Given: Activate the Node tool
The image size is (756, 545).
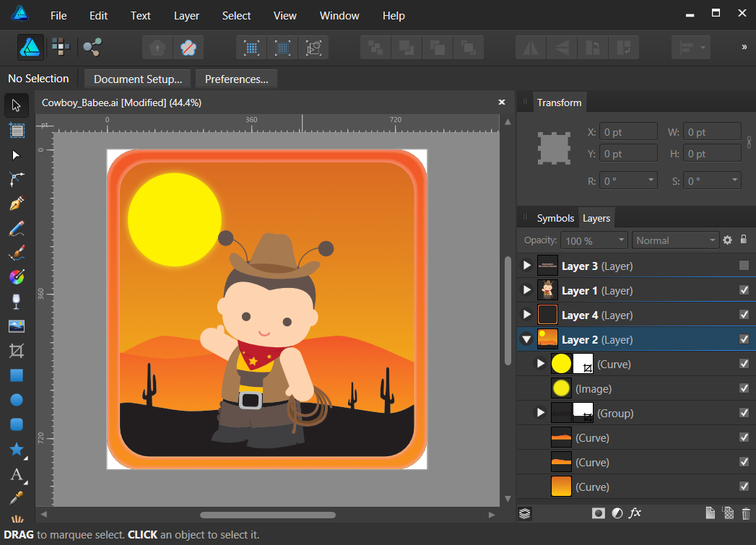Looking at the screenshot, I should [x=16, y=155].
